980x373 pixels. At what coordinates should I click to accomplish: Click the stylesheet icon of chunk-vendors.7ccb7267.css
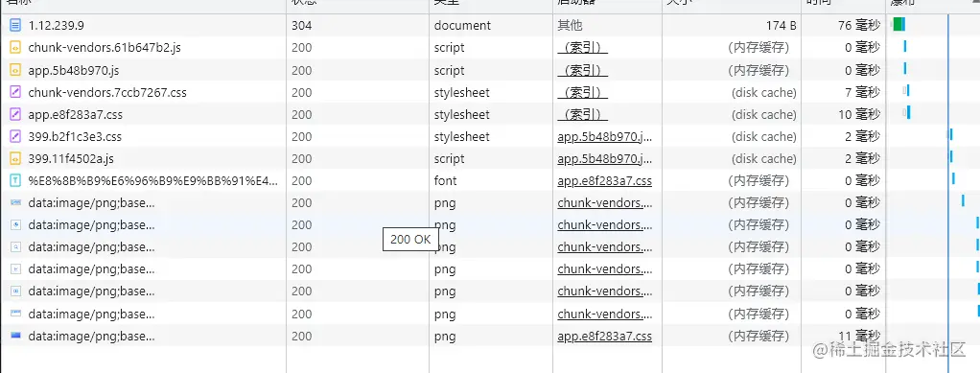coord(15,92)
